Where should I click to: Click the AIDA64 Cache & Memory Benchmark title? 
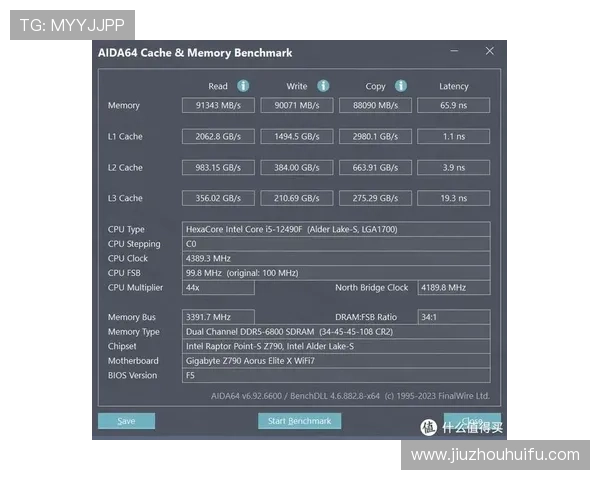(195, 53)
